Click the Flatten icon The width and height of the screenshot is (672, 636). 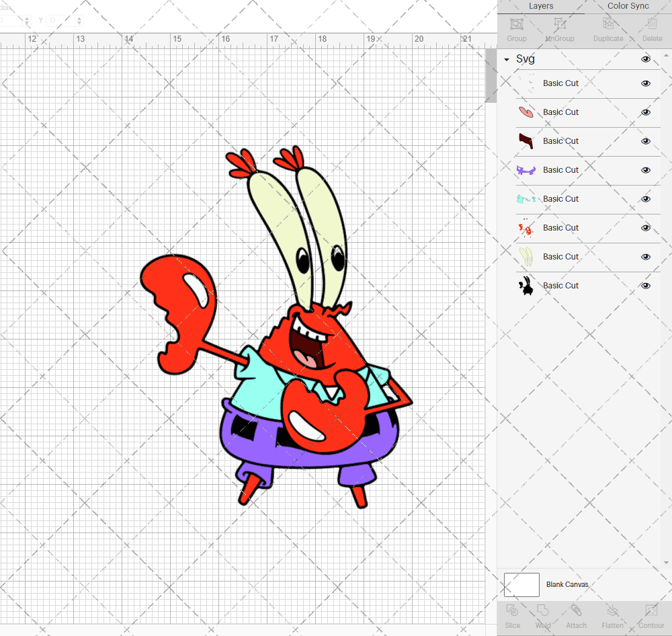point(612,611)
